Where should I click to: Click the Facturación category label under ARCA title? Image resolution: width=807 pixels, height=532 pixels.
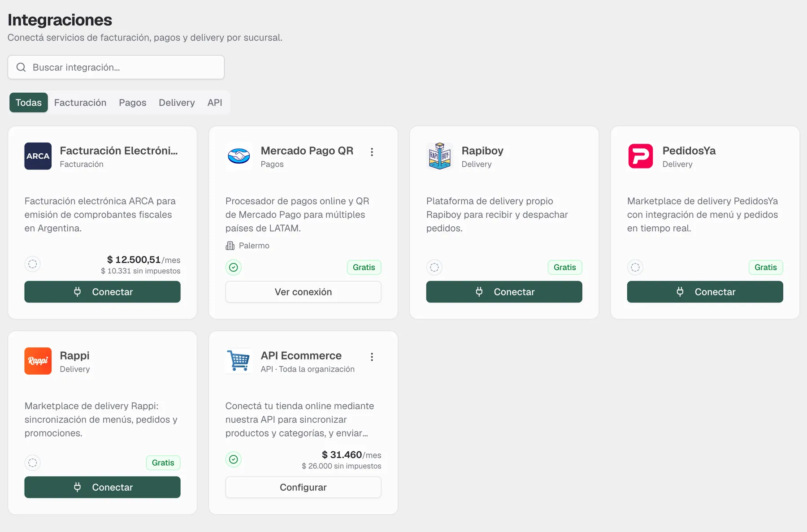coord(82,164)
